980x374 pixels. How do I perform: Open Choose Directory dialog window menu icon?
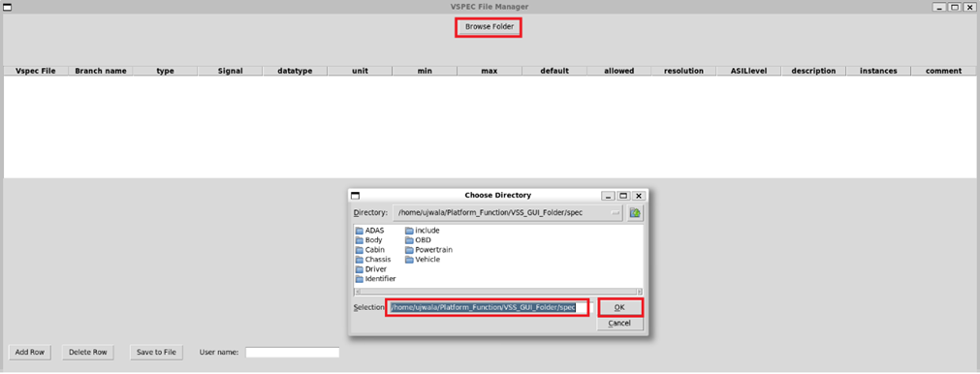[356, 196]
